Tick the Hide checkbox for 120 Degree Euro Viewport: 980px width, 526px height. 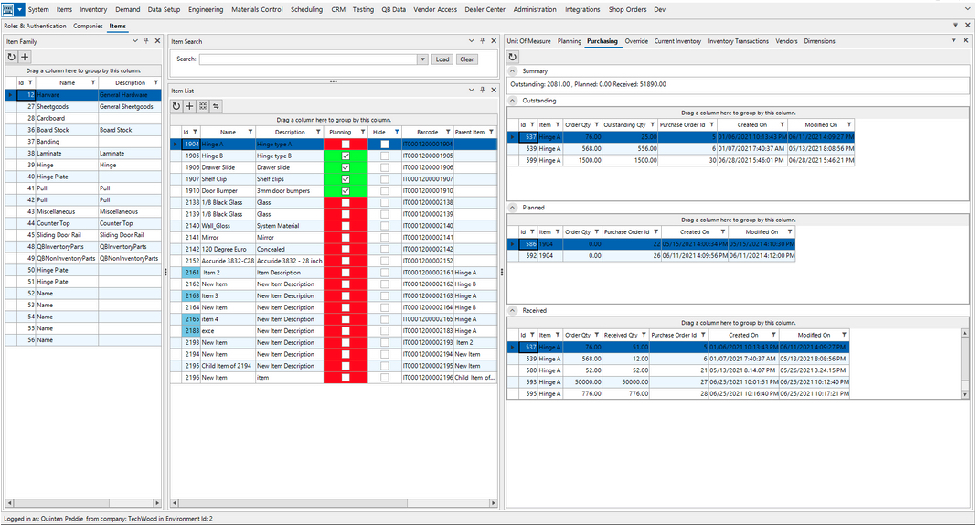coord(384,249)
